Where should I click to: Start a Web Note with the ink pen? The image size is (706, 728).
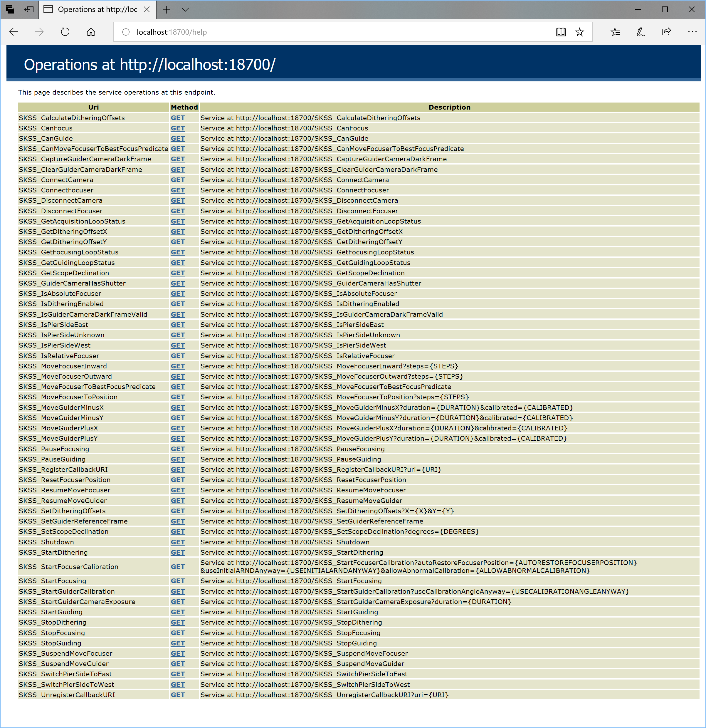(640, 32)
